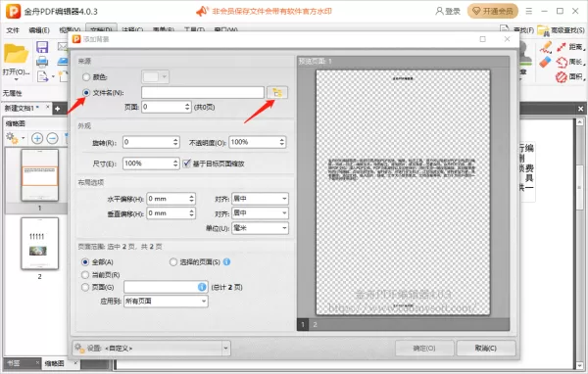Image resolution: width=588 pixels, height=374 pixels.
Task: Open the 应用到 所有页面 dropdown
Action: tap(166, 301)
